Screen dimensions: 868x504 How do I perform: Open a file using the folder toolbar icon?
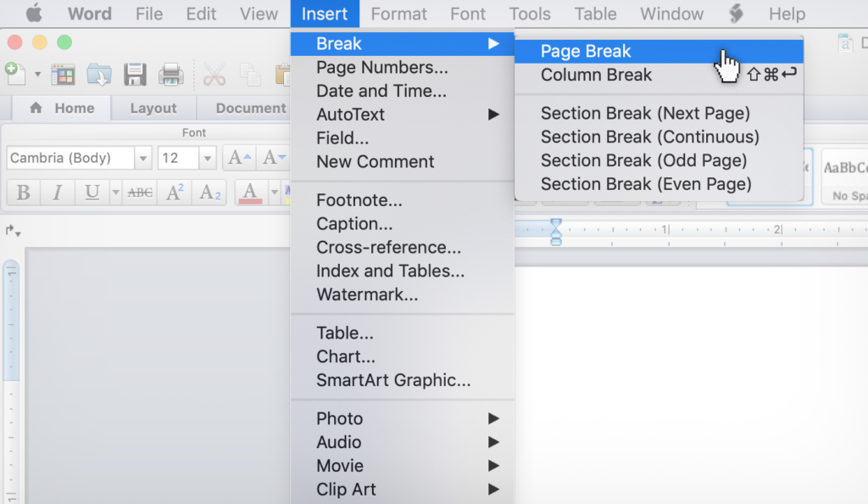pos(99,75)
